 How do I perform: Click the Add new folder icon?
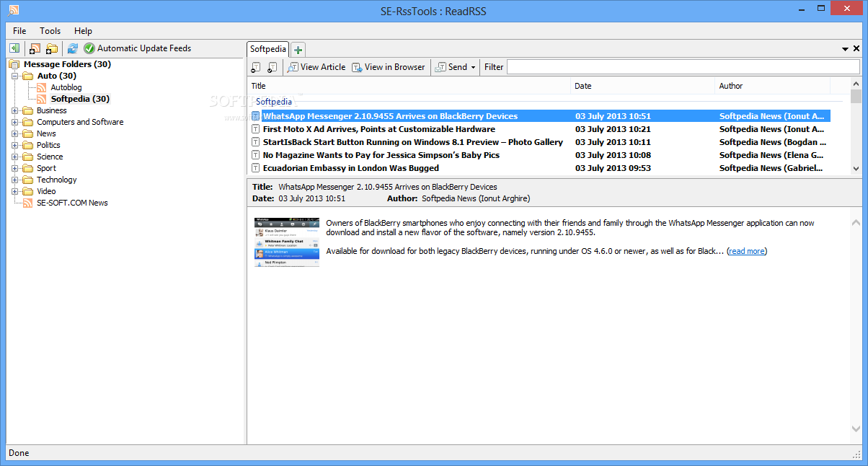52,48
